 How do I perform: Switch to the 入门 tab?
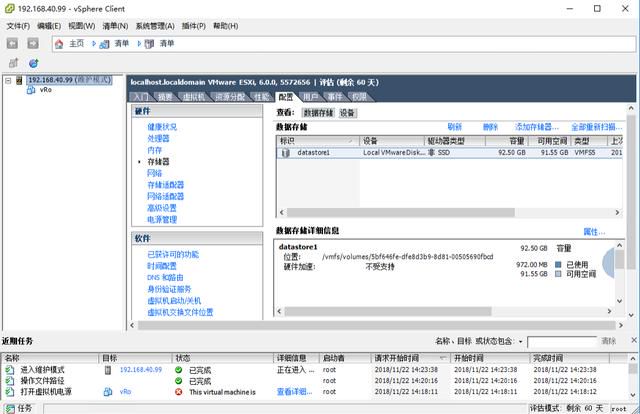[141, 97]
